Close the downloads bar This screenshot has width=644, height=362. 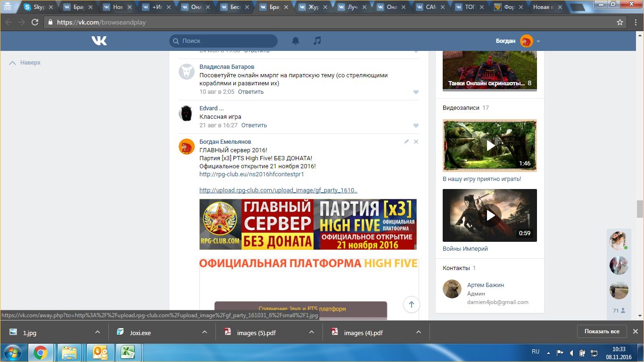pyautogui.click(x=636, y=331)
